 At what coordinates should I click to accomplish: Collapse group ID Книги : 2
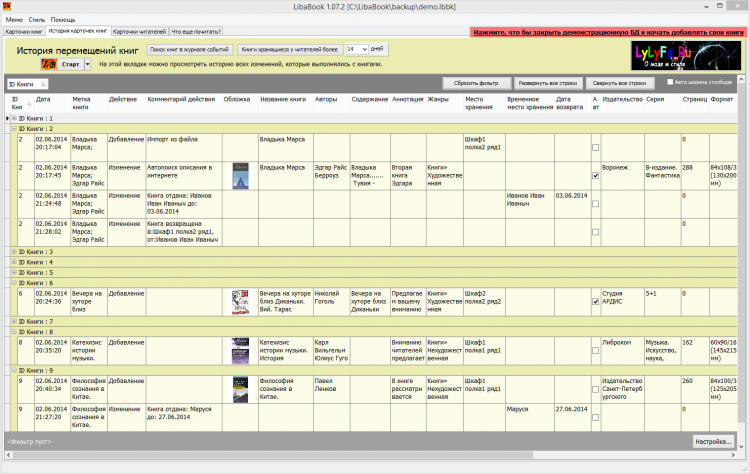(14, 129)
